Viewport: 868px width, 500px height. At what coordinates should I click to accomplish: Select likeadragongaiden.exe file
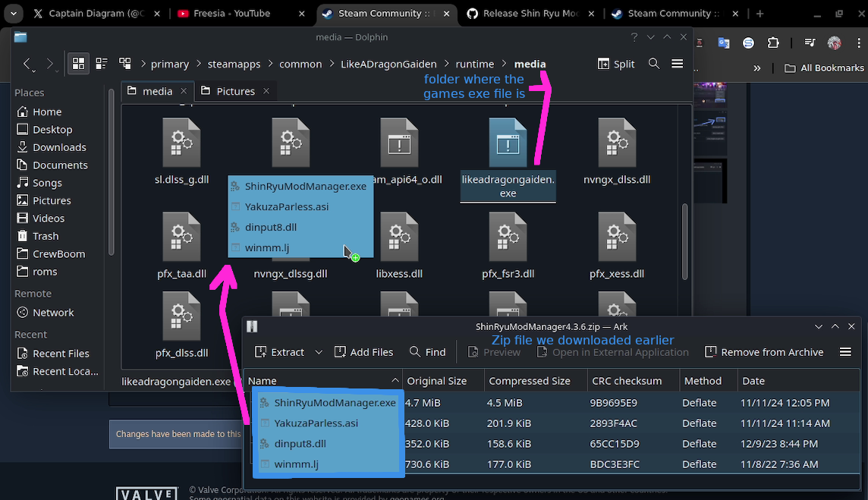pos(508,159)
